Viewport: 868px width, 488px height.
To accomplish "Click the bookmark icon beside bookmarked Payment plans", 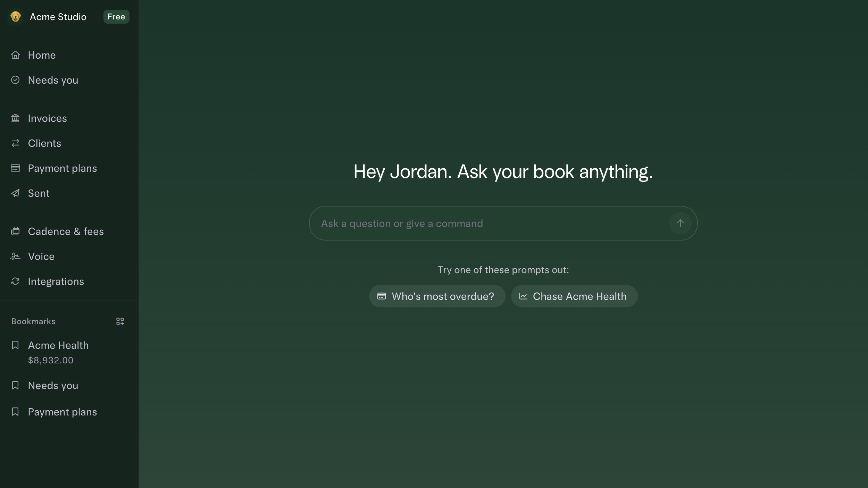I will pos(15,412).
